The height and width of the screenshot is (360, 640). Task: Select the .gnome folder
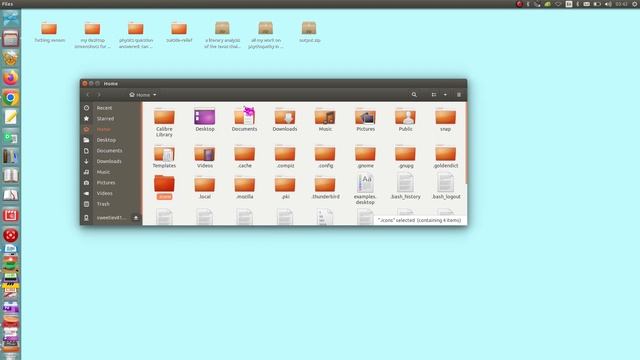(x=365, y=156)
